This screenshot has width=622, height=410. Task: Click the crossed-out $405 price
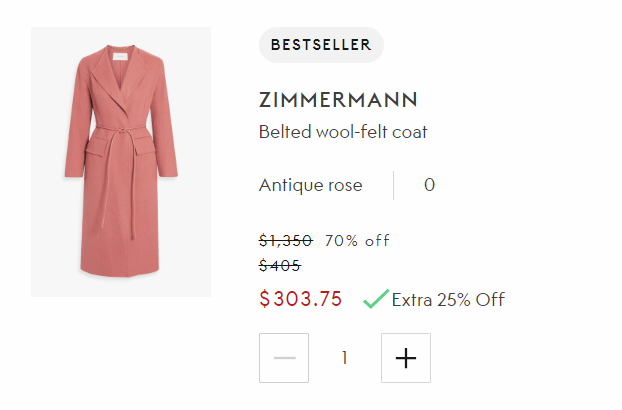click(279, 265)
